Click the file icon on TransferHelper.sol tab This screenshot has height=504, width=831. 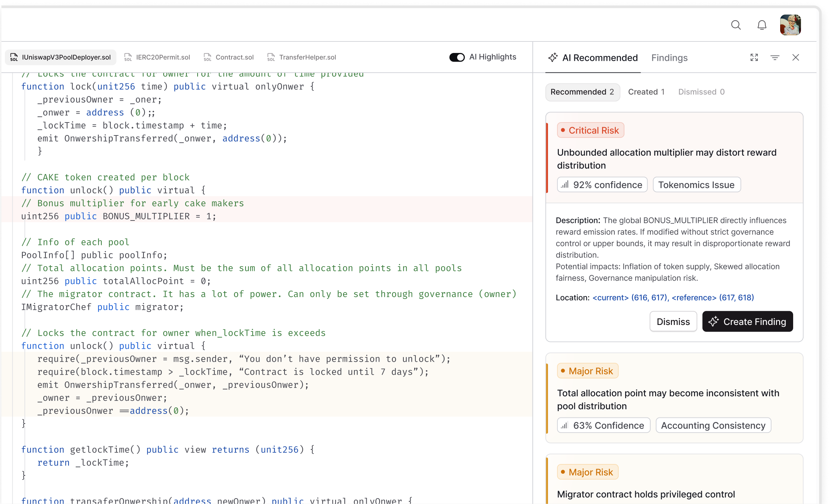tap(271, 57)
